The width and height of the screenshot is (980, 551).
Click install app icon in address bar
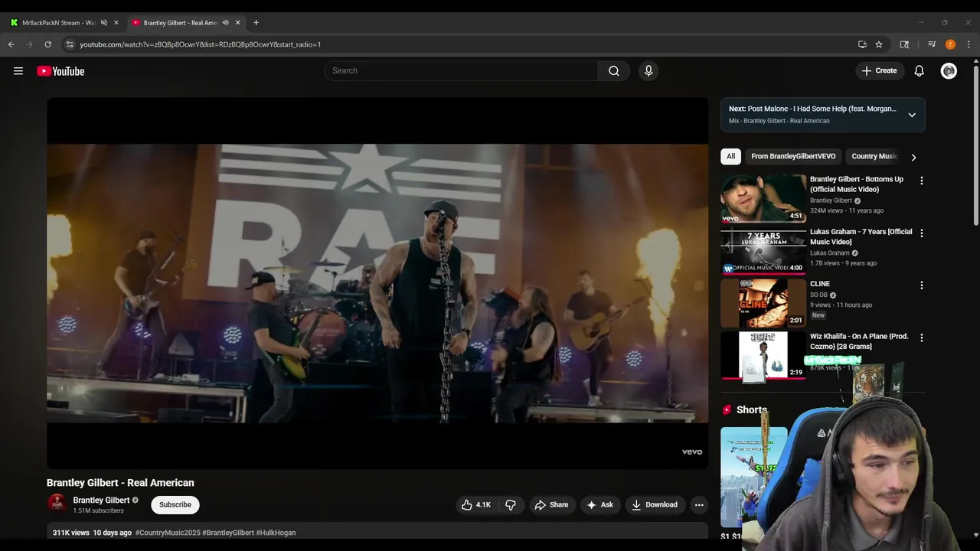click(x=862, y=44)
